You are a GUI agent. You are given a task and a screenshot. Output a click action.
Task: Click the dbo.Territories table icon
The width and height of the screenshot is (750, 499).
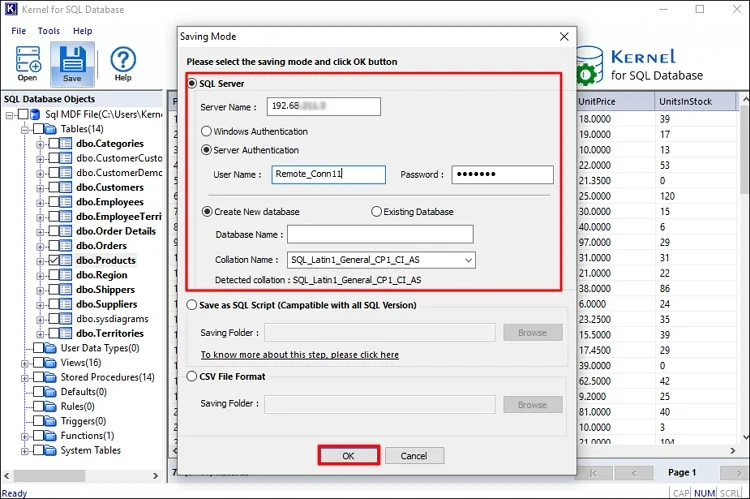click(x=66, y=333)
